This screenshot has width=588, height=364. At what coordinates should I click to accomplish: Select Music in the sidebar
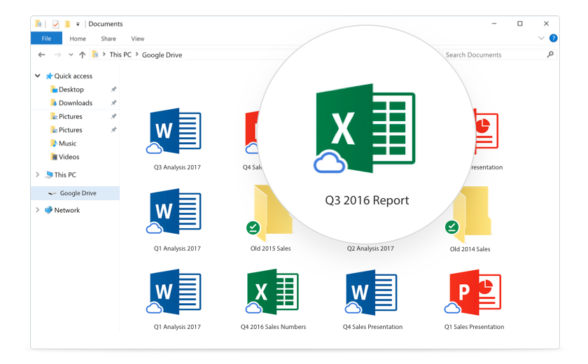click(x=67, y=143)
